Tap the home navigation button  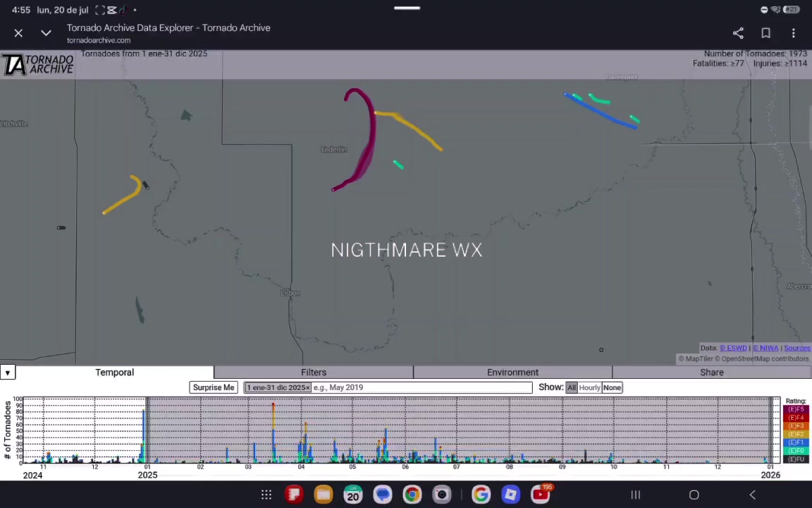click(x=694, y=495)
